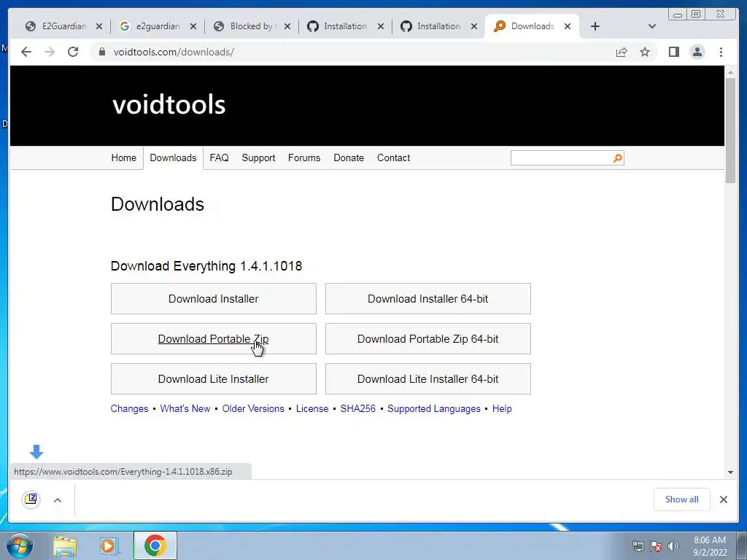This screenshot has width=747, height=560.
Task: Close the downloads bar
Action: (723, 499)
